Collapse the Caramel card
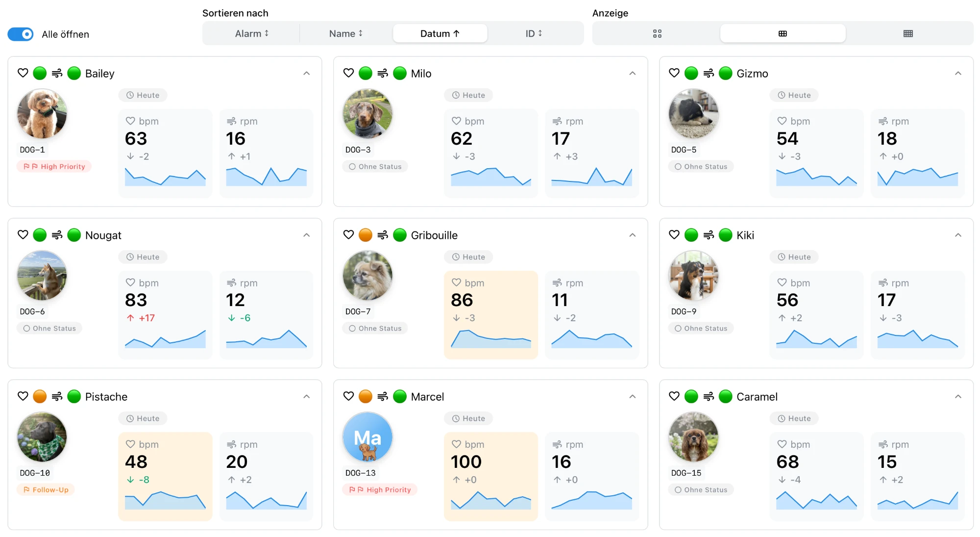Screen dimensions: 980x537 pos(958,397)
